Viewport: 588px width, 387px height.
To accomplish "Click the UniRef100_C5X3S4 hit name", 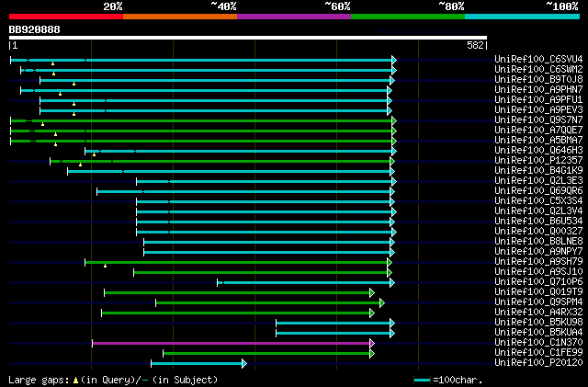I will coord(538,201).
